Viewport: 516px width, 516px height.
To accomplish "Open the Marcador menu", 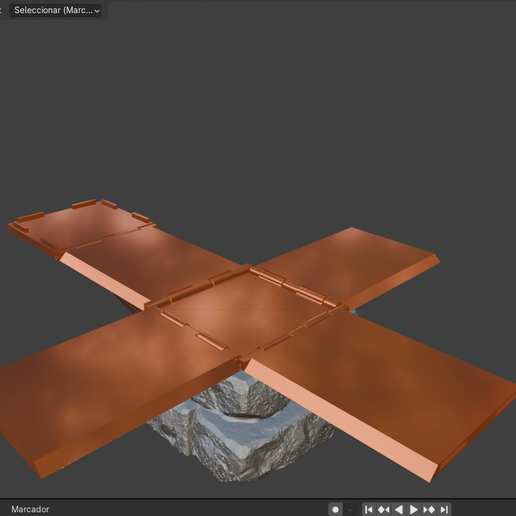I will (x=30, y=509).
